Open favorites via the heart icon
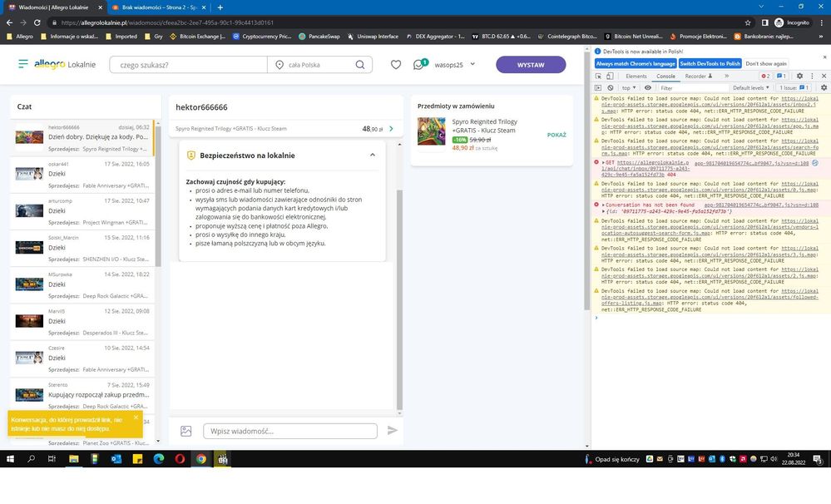831x504 pixels. pos(396,65)
